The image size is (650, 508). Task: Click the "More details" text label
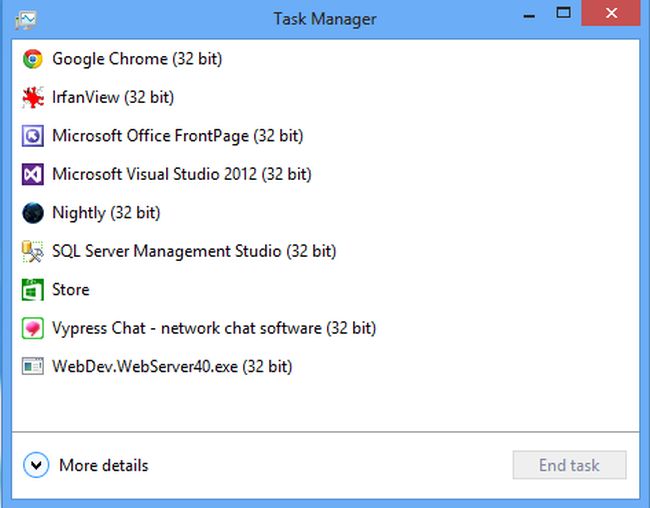104,465
